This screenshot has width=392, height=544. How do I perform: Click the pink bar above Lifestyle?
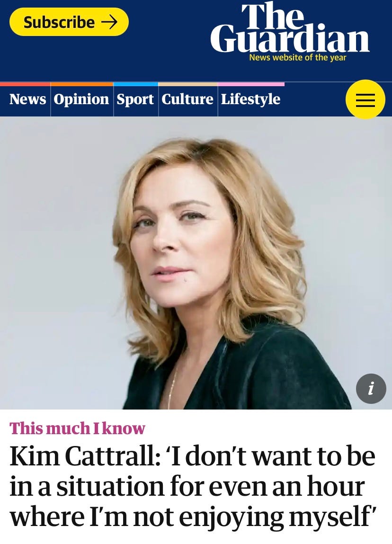tap(251, 84)
